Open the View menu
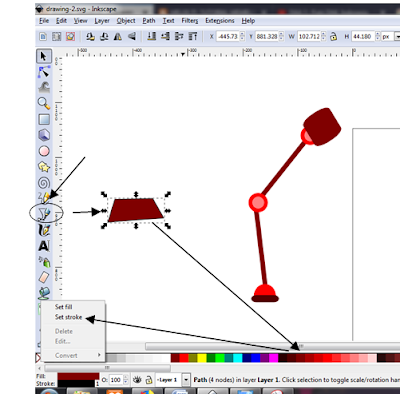400x394 pixels. tap(80, 21)
